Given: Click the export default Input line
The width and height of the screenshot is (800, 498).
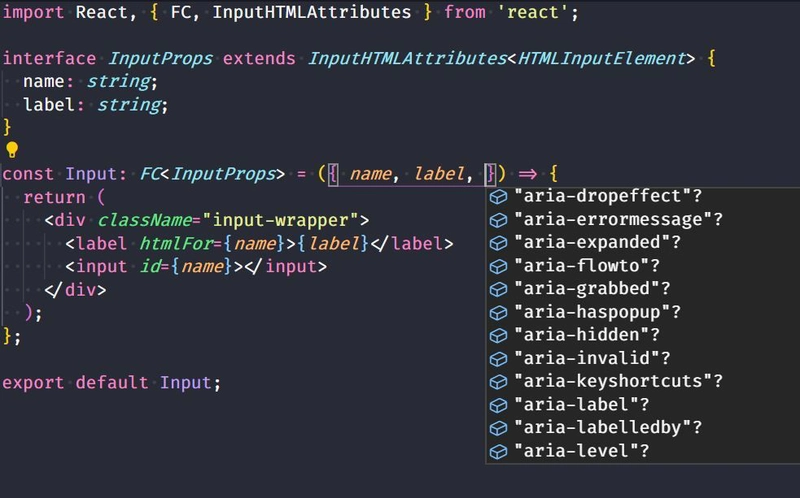Looking at the screenshot, I should [110, 382].
